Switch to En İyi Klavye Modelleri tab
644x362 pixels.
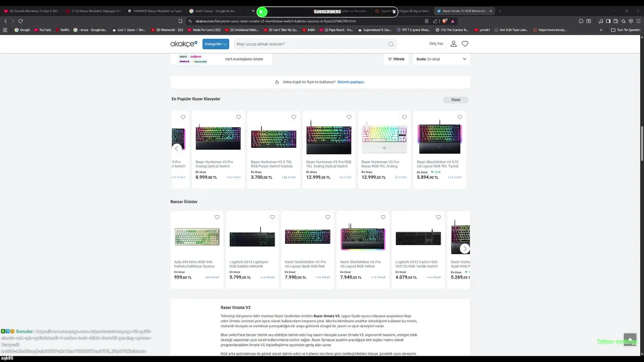(93, 11)
